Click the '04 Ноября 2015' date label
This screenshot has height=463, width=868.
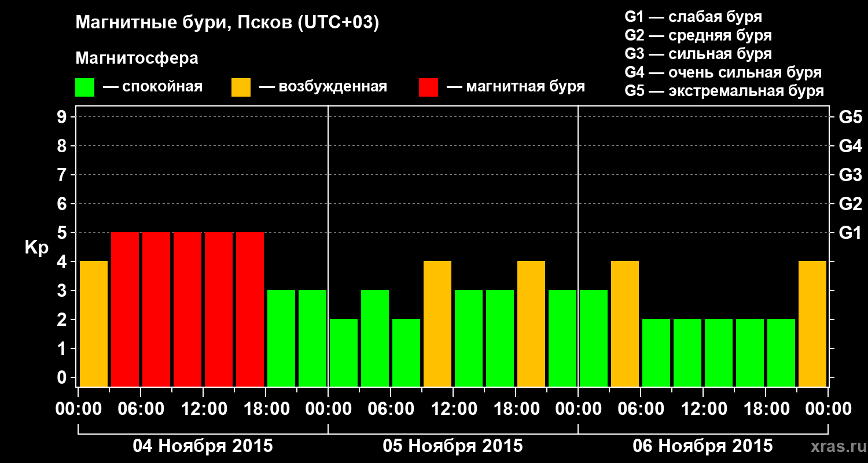tap(203, 446)
